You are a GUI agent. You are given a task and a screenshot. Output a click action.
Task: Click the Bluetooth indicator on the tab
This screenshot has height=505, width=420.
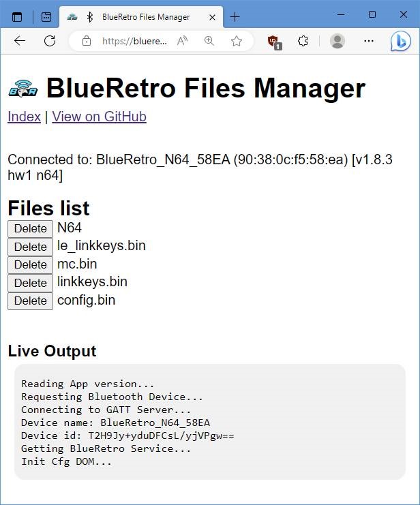coord(90,17)
